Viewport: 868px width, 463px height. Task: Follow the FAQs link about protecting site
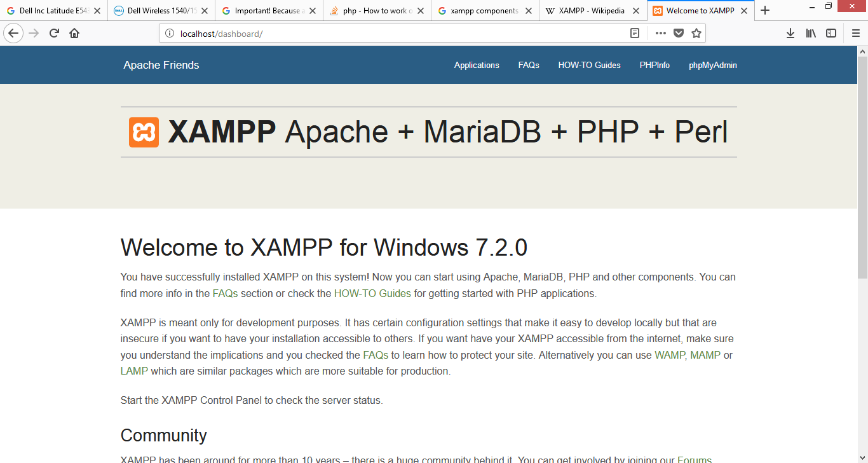[376, 355]
